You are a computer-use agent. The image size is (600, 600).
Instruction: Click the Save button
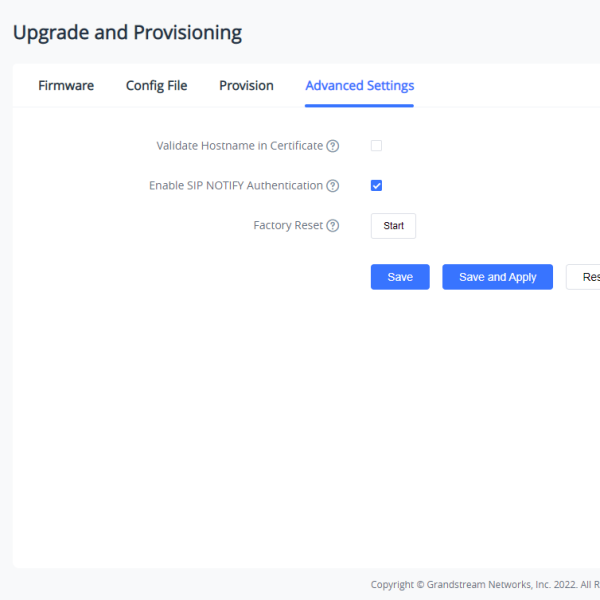click(400, 277)
